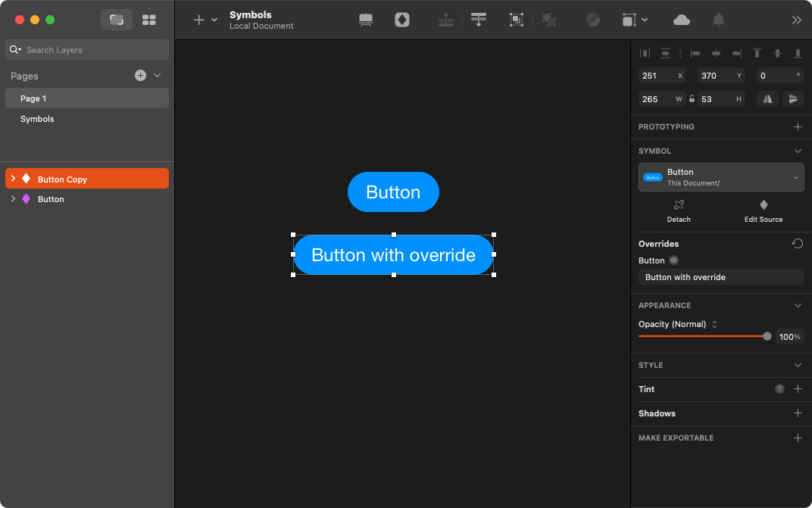Click the Button with override instance on canvas

[394, 255]
